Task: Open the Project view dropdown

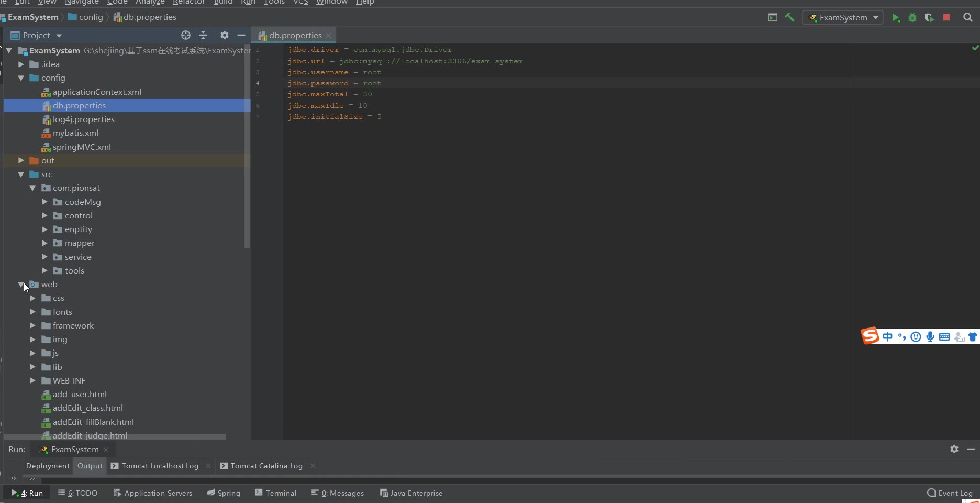Action: [59, 36]
